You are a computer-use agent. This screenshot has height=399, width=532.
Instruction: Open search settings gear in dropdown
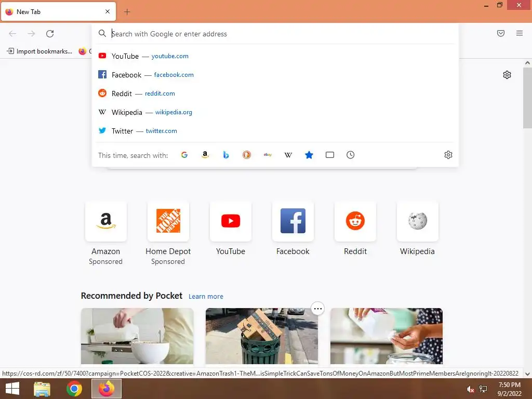pos(448,155)
